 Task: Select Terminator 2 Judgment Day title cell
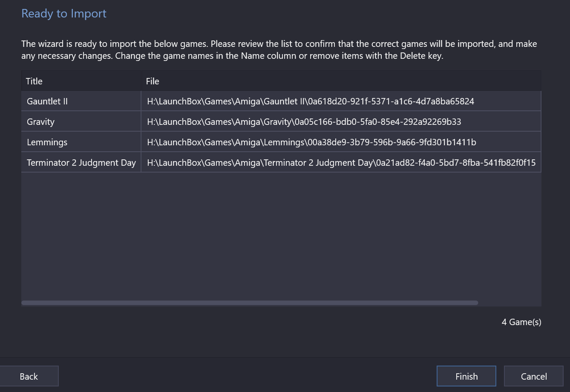[x=81, y=163]
